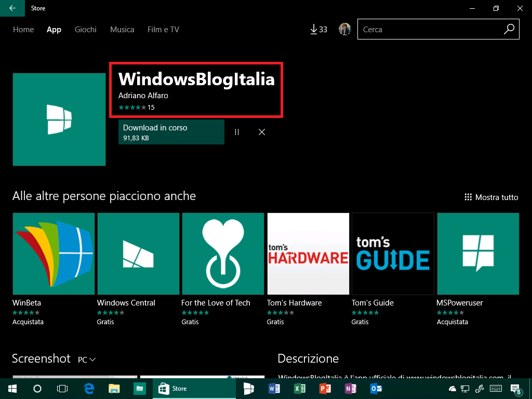Open the Action Center notifications
532x399 pixels.
(x=516, y=389)
